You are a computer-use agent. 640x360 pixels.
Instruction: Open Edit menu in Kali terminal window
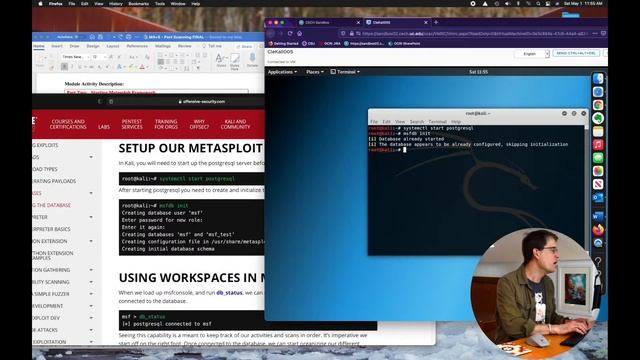[x=387, y=122]
